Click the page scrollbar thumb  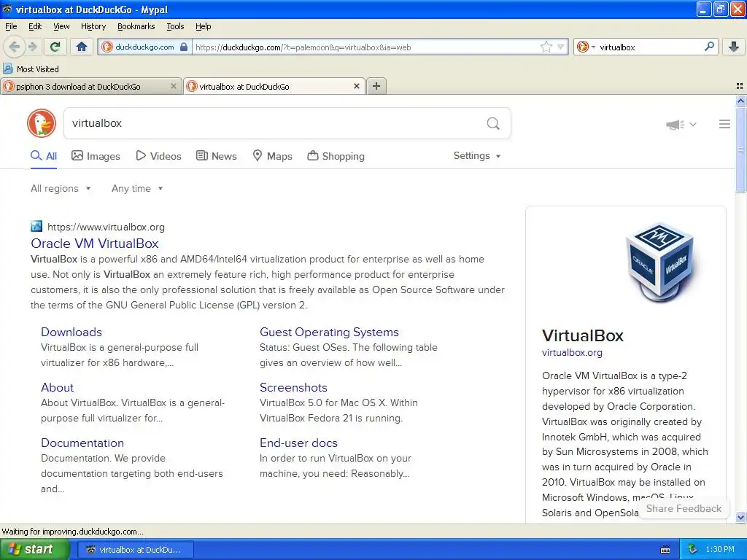tap(740, 150)
